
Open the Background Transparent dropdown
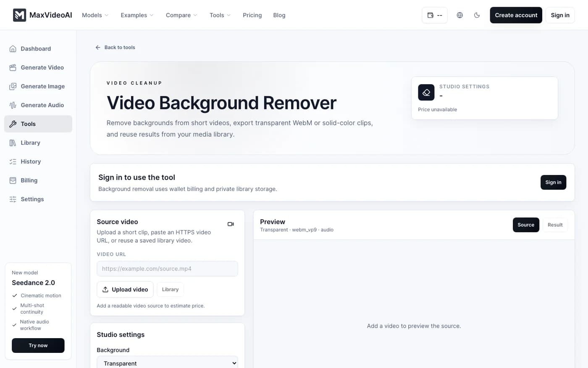(x=167, y=363)
